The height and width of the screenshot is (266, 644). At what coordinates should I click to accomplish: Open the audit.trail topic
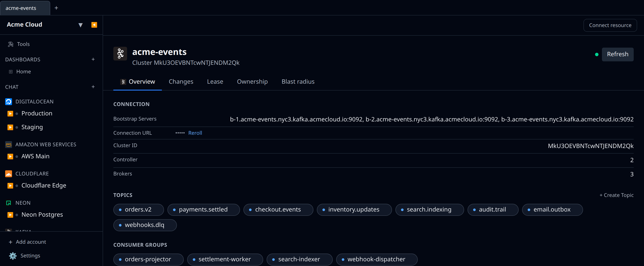[493, 210]
